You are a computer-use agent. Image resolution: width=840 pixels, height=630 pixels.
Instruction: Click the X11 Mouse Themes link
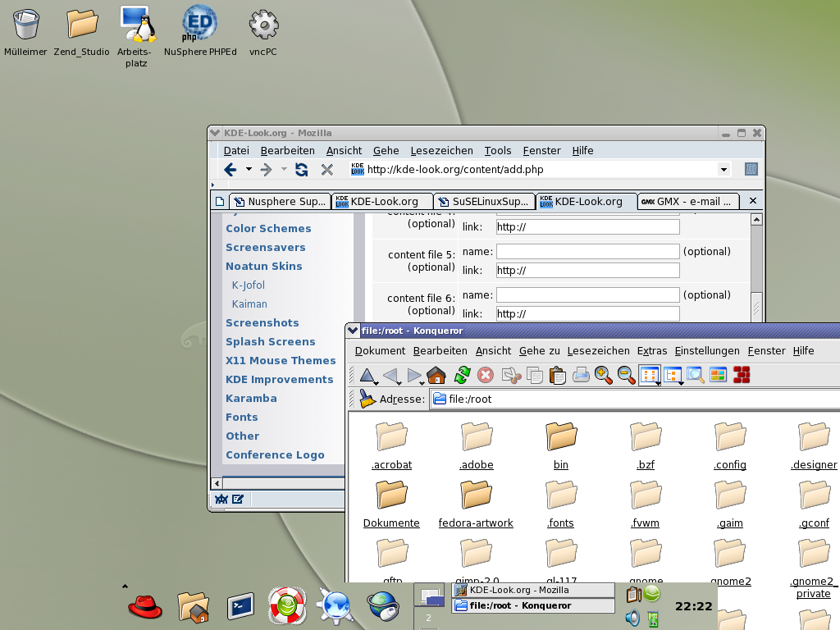pos(281,361)
